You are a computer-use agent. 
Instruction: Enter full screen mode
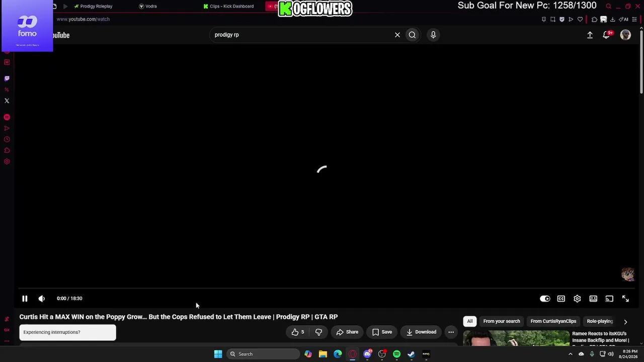click(625, 299)
